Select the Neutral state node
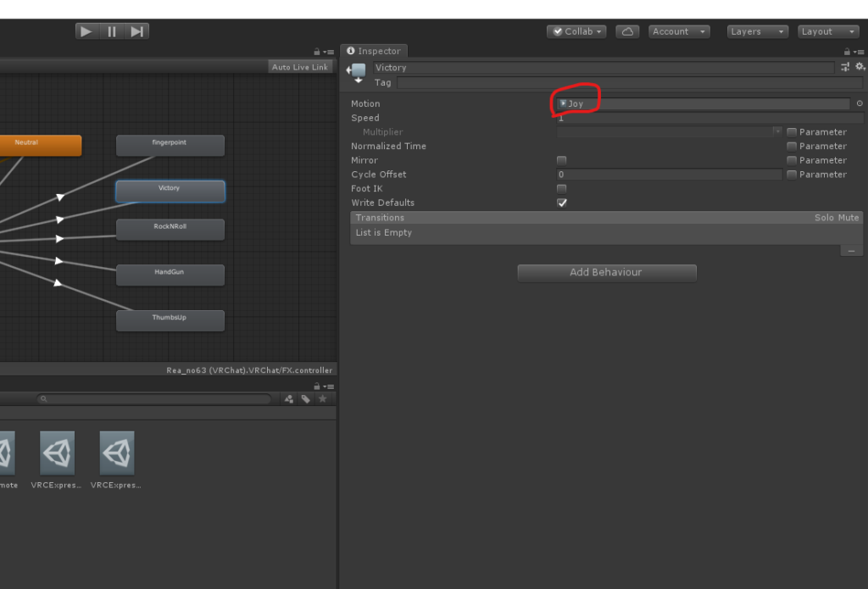This screenshot has width=868, height=589. [x=39, y=145]
